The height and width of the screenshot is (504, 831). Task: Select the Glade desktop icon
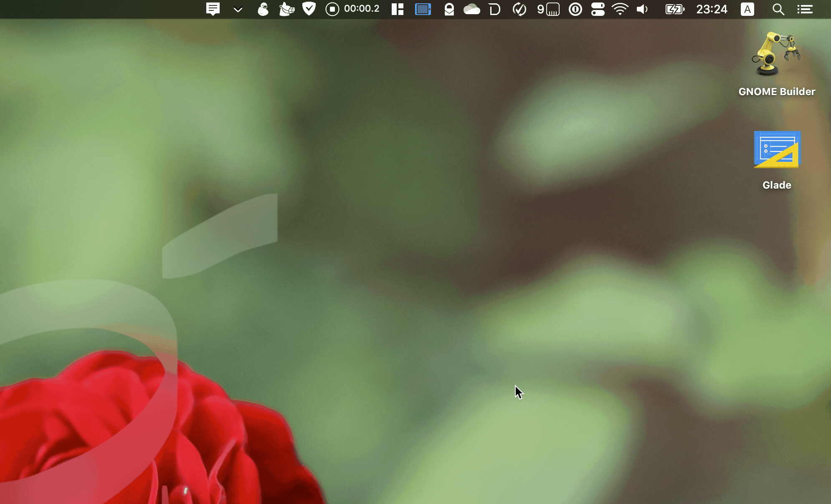(777, 149)
